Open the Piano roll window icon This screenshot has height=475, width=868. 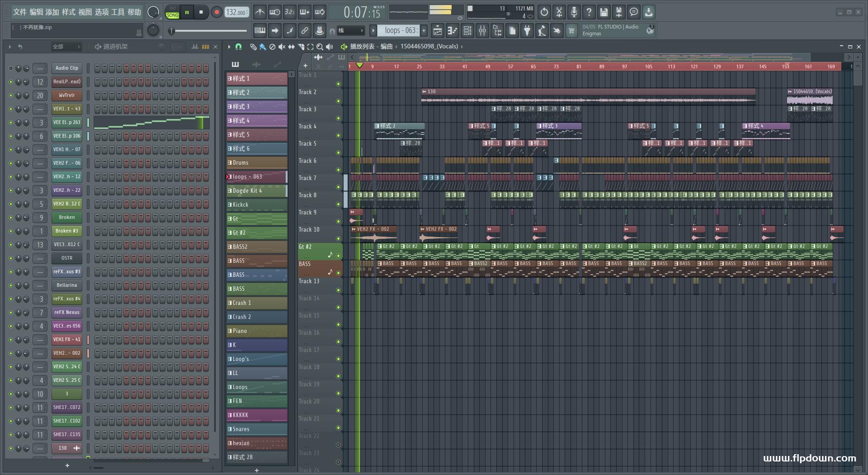[452, 31]
